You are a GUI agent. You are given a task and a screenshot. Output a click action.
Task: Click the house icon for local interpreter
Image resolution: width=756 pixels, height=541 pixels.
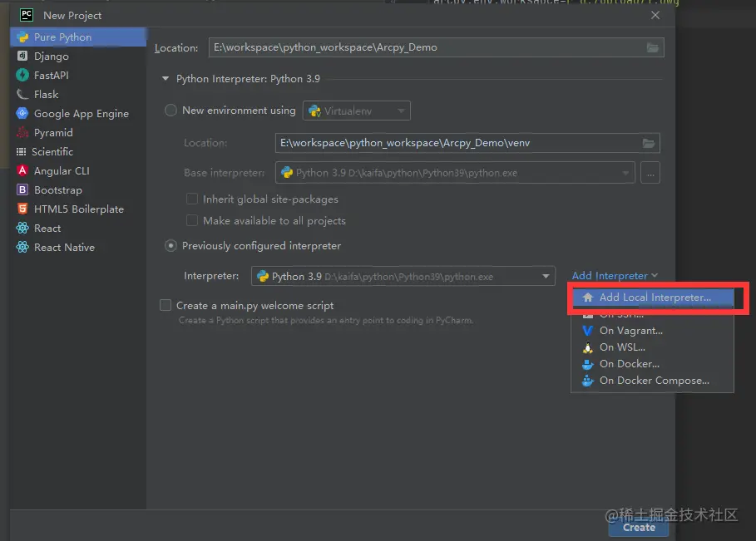(588, 298)
